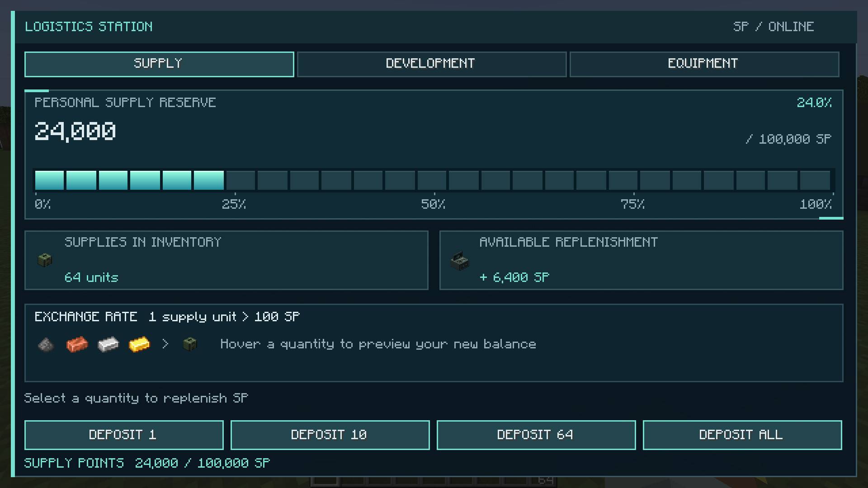Open the Development tab
The image size is (868, 488).
(431, 64)
